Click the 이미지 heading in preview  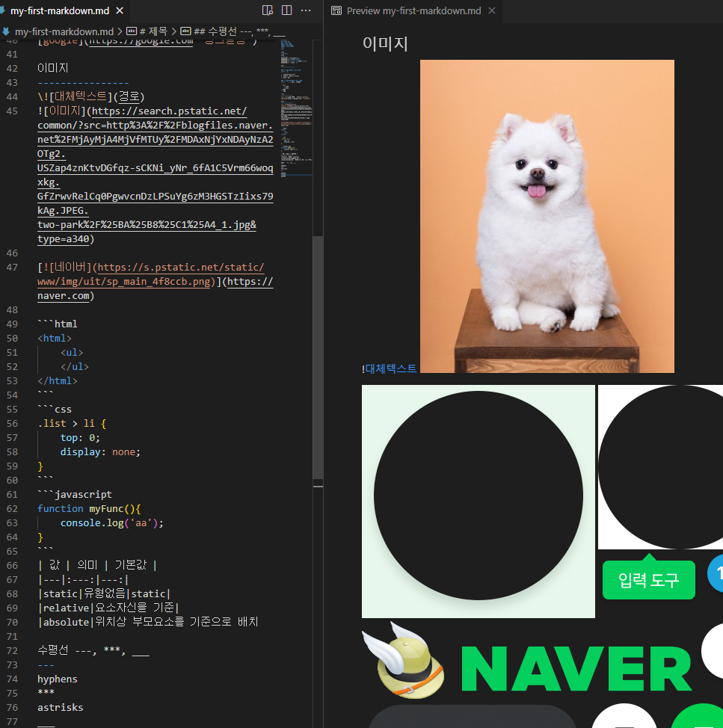(x=385, y=44)
